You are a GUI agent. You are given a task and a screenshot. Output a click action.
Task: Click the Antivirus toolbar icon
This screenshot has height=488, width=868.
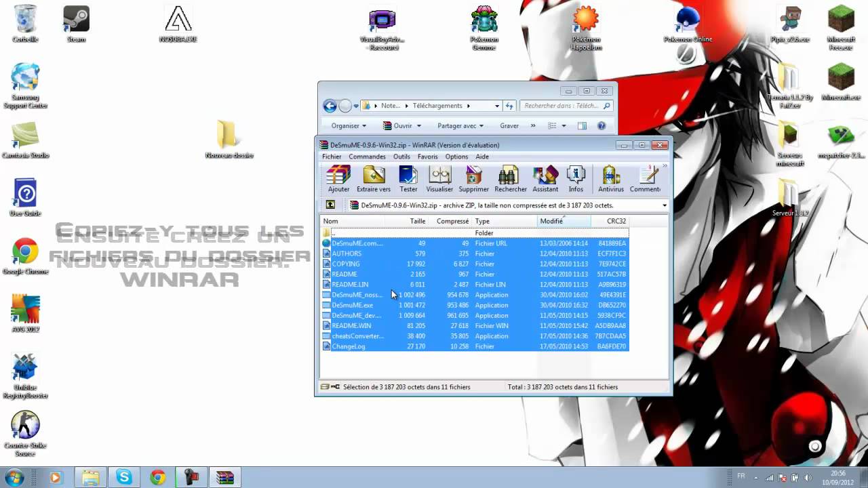coord(611,179)
